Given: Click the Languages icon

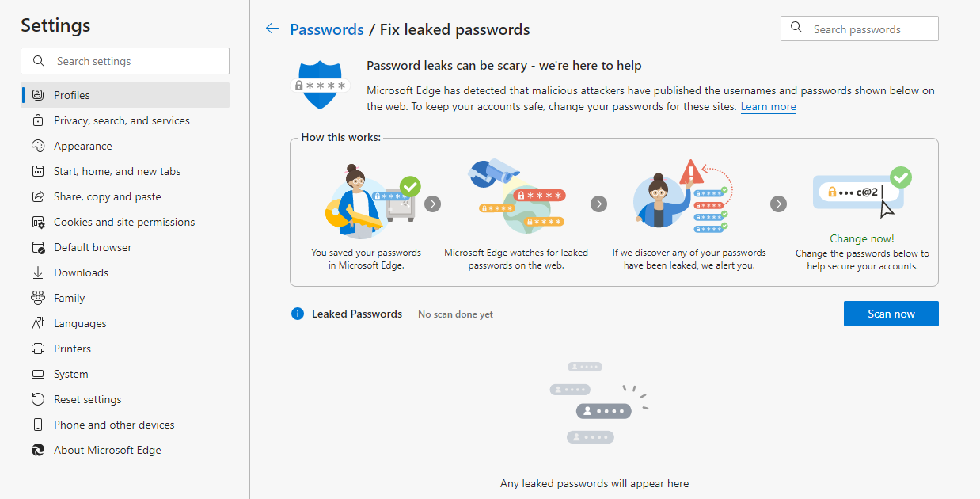Looking at the screenshot, I should [38, 322].
